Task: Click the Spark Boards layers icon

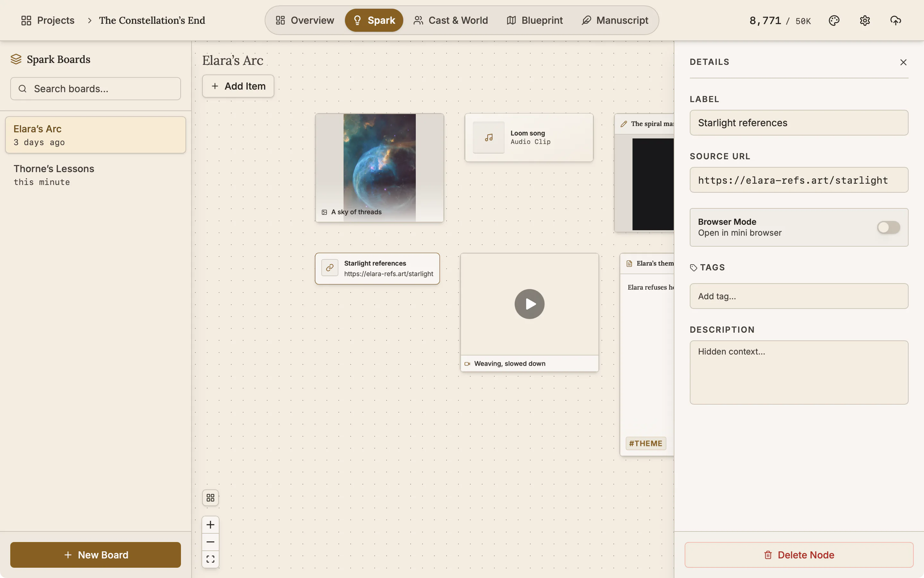Action: (x=16, y=59)
